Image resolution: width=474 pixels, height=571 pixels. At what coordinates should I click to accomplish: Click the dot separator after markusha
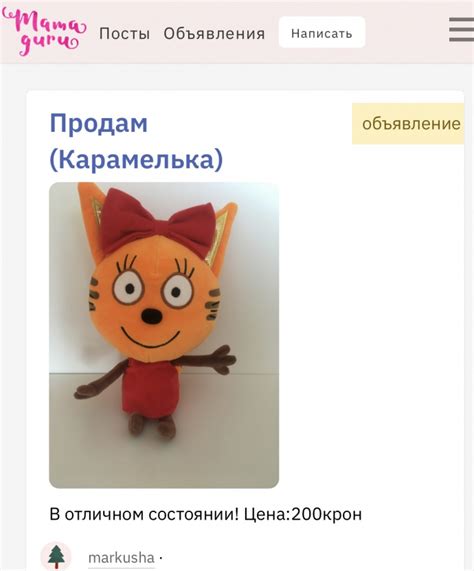tap(161, 558)
